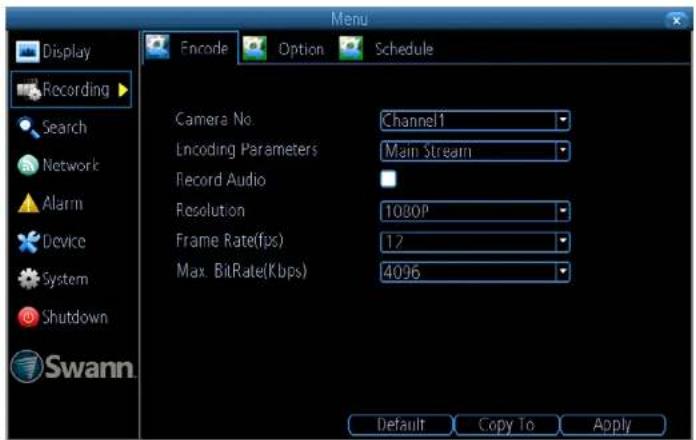Open the System menu

(x=53, y=279)
